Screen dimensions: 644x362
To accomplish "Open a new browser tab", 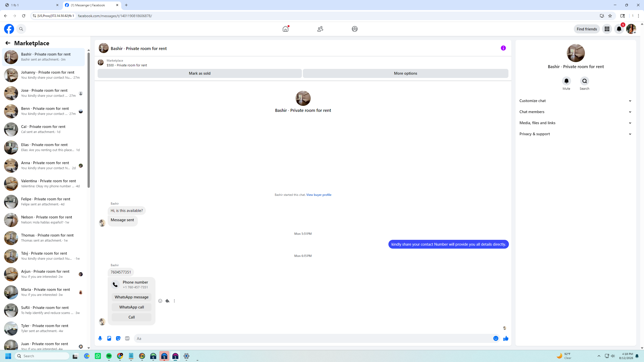I will click(x=126, y=5).
